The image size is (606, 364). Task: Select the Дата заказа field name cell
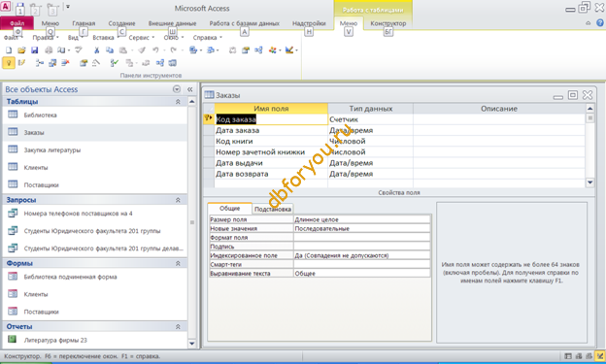(x=271, y=130)
